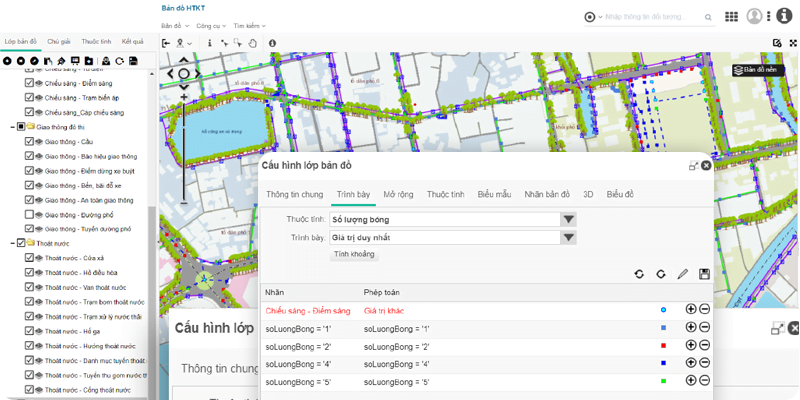Click the pencil edit icon in the dialog
This screenshot has height=400, width=800.
(x=683, y=274)
